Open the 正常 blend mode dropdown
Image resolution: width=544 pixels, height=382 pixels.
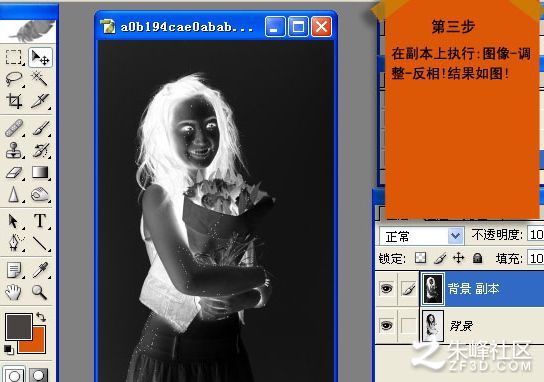pos(422,236)
